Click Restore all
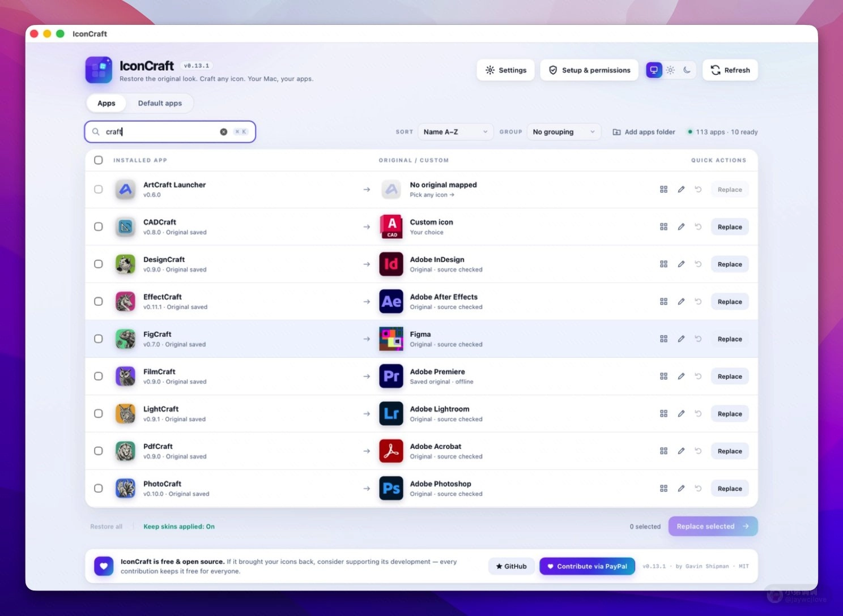843x616 pixels. tap(107, 527)
